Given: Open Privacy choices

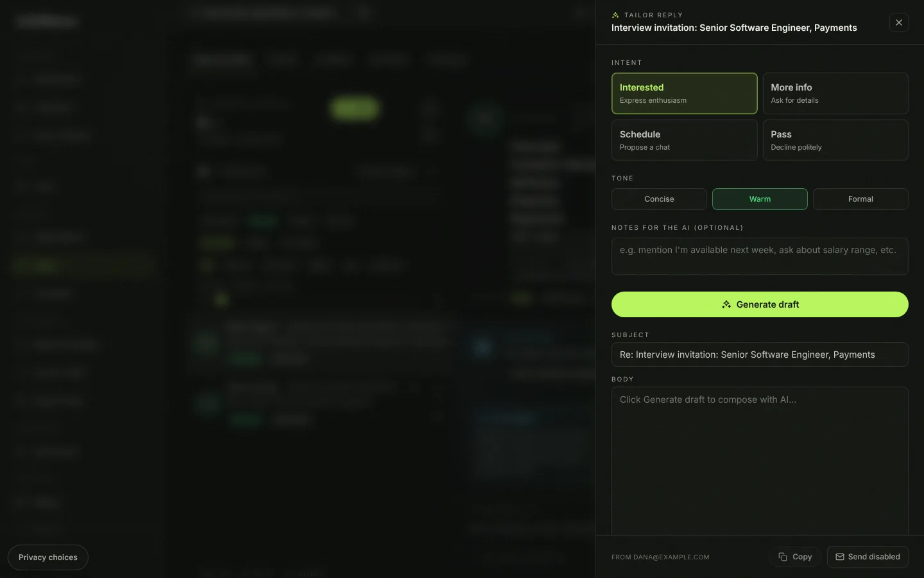Looking at the screenshot, I should coord(48,557).
